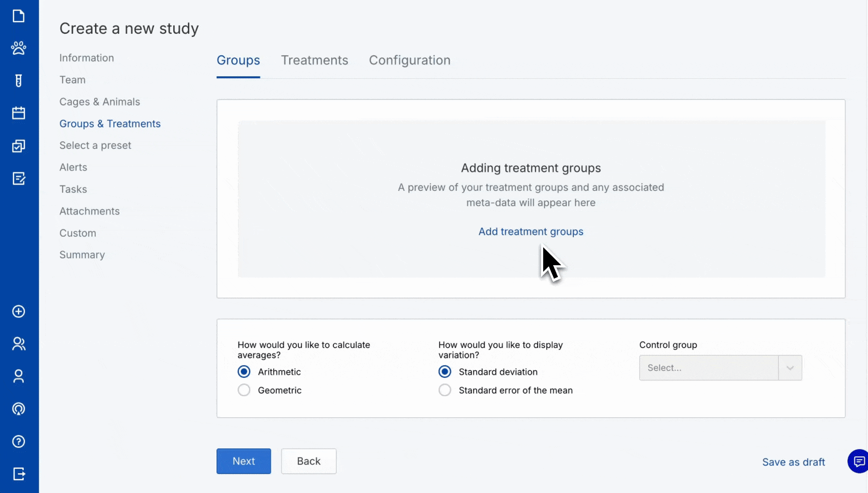
Task: Sign out using the logout icon
Action: [18, 474]
